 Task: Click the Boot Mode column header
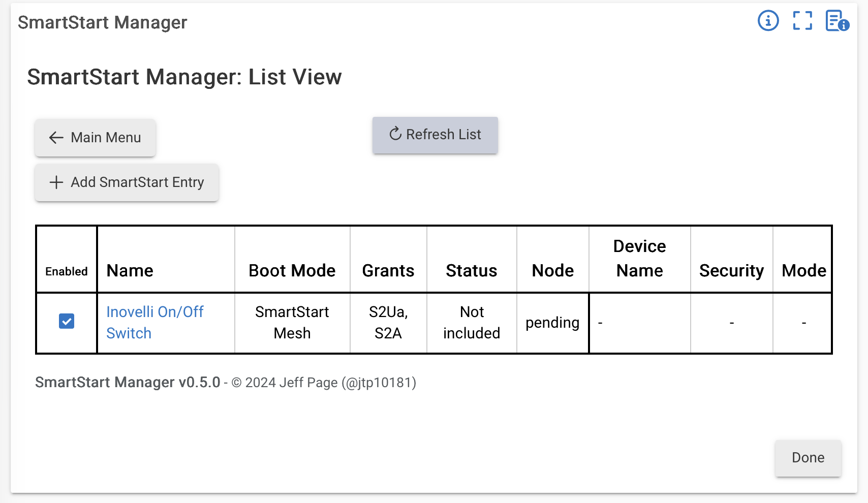click(292, 270)
